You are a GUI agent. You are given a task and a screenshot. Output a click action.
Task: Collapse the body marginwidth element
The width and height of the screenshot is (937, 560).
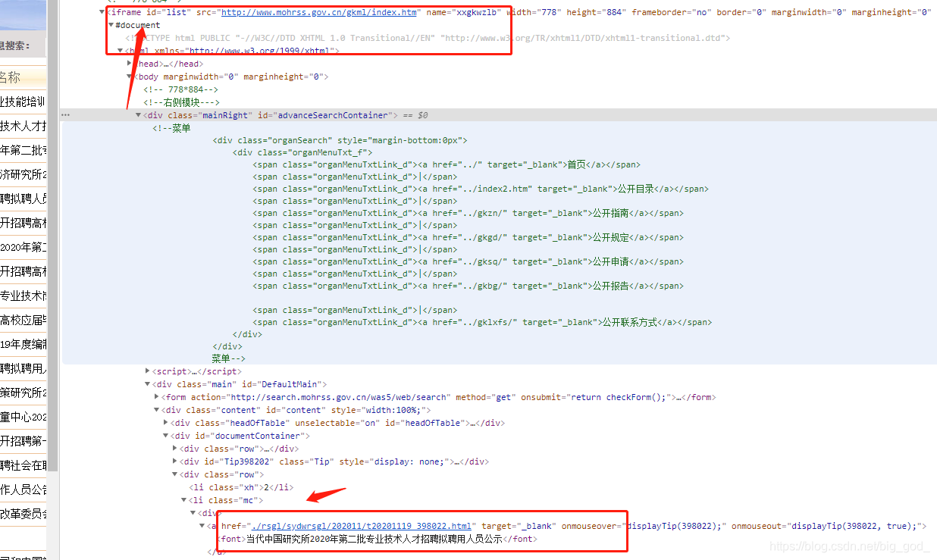click(x=130, y=77)
